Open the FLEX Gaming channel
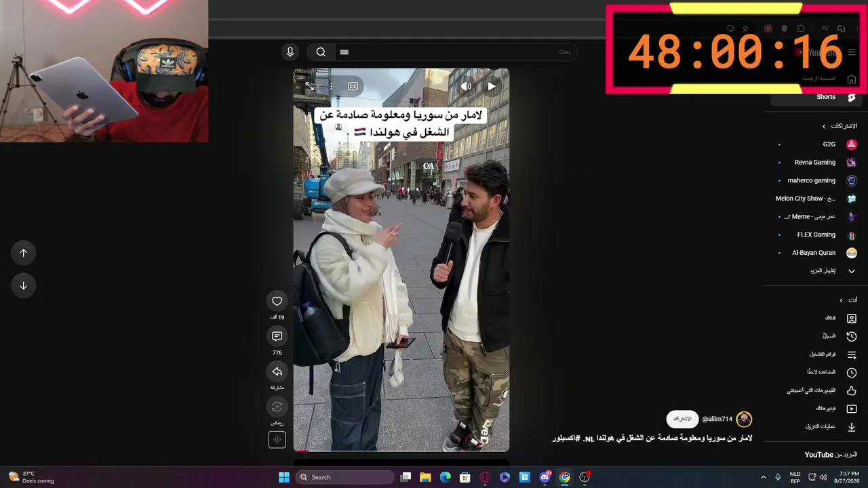Image resolution: width=868 pixels, height=488 pixels. (817, 235)
